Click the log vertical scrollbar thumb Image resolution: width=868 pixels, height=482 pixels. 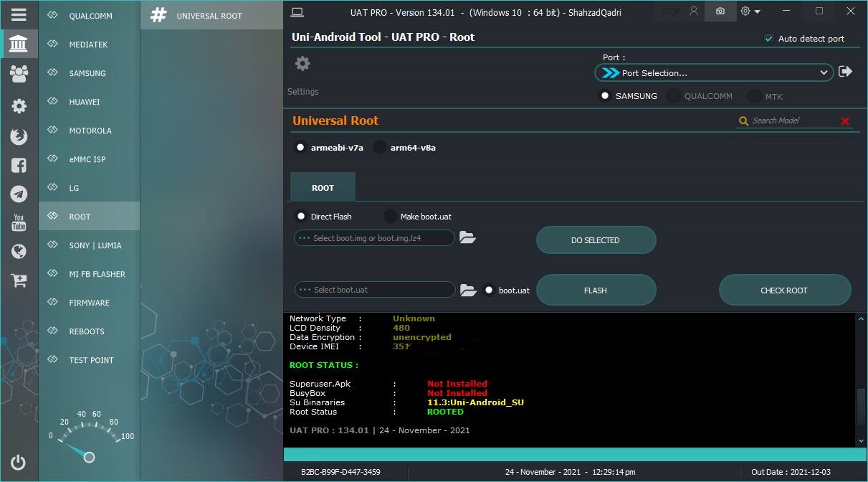pos(861,407)
